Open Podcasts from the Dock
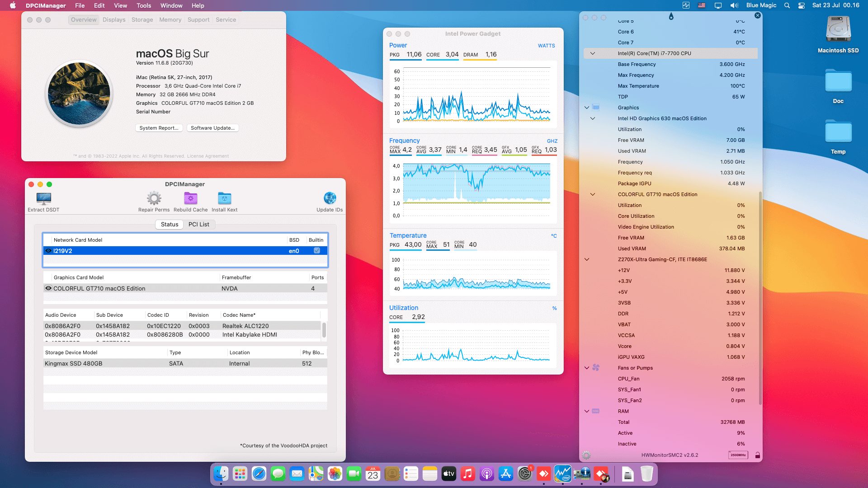The height and width of the screenshot is (488, 868). click(487, 474)
